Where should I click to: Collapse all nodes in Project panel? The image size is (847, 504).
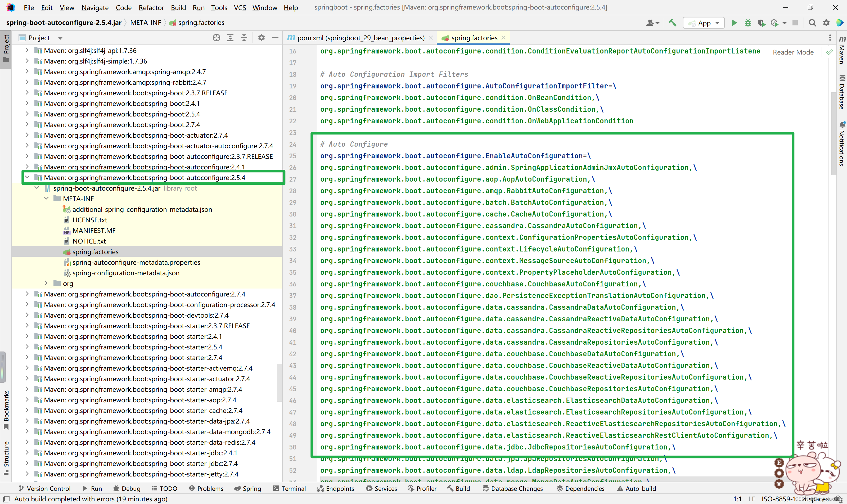click(x=244, y=38)
